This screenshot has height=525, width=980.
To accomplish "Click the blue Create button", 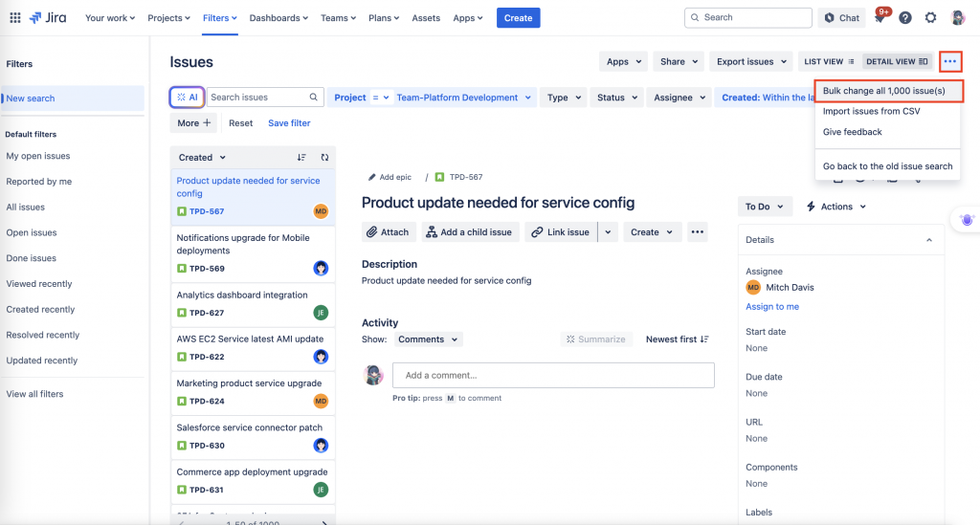I will tap(518, 17).
